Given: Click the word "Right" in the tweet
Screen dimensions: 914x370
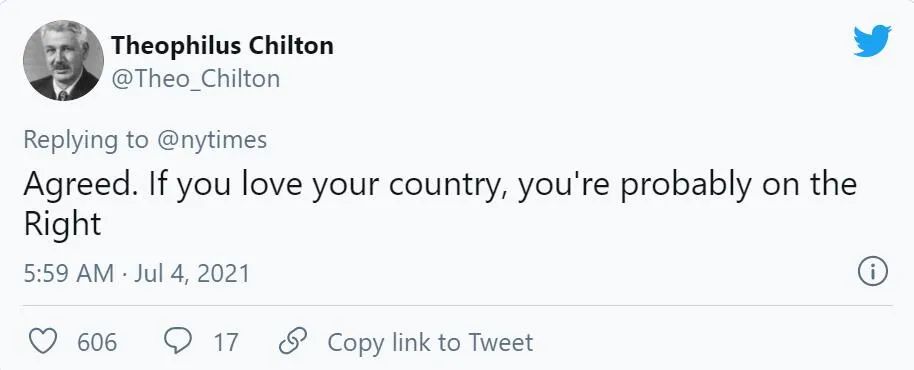Looking at the screenshot, I should click(62, 224).
